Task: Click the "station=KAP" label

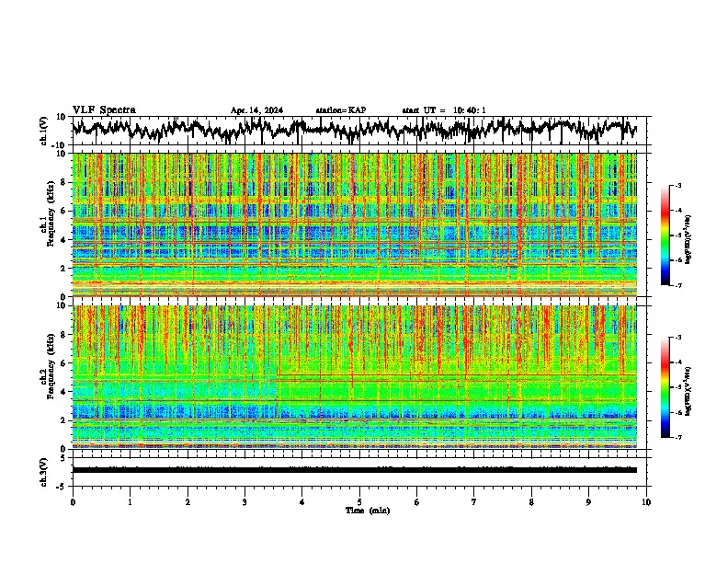Action: point(341,110)
